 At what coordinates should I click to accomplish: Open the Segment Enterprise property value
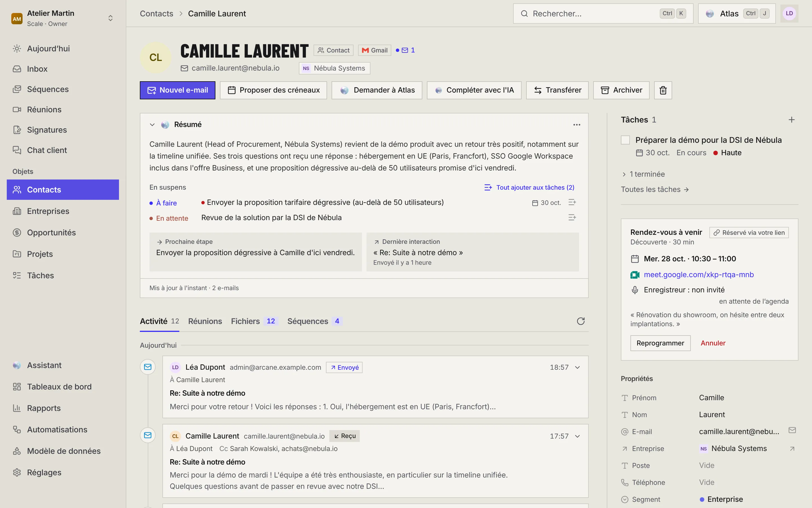(x=721, y=499)
